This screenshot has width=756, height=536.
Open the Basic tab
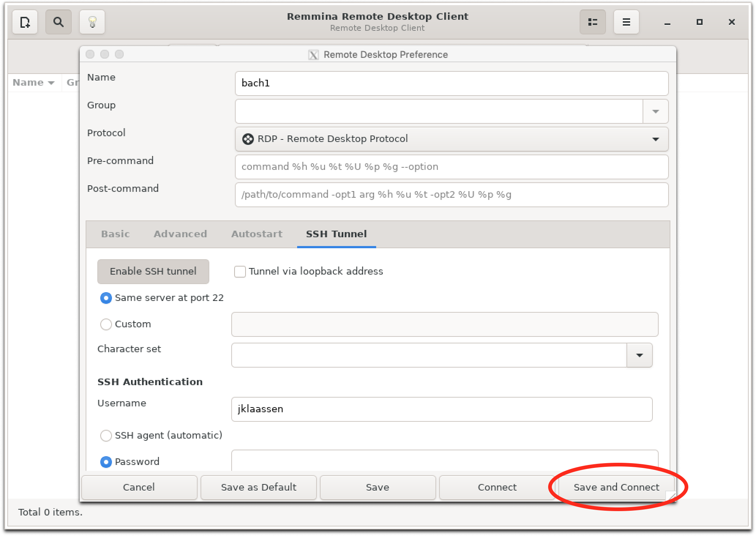[x=115, y=234]
